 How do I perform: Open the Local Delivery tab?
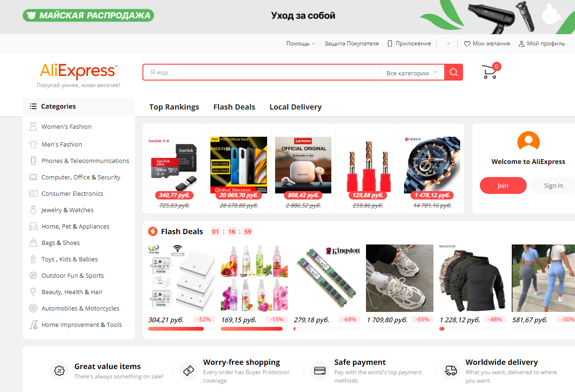click(295, 107)
